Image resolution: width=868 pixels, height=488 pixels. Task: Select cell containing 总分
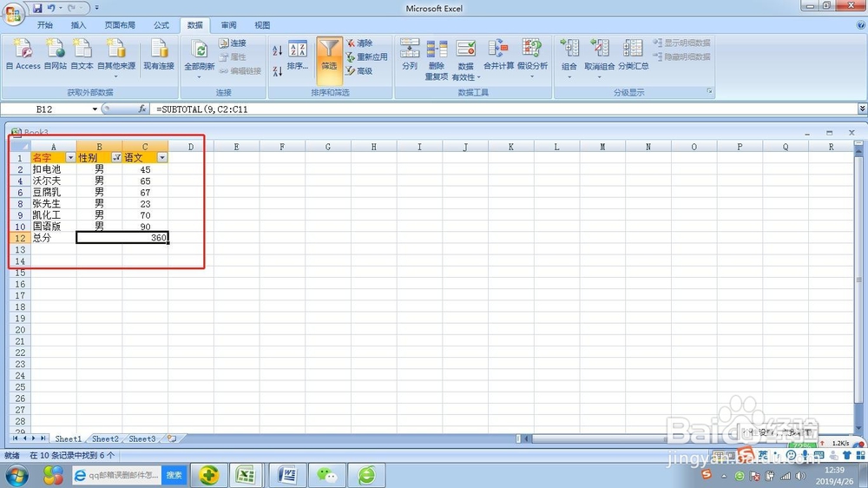tap(53, 238)
